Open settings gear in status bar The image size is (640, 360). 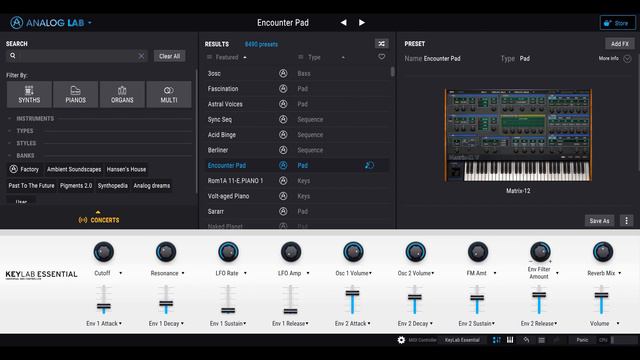[401, 340]
